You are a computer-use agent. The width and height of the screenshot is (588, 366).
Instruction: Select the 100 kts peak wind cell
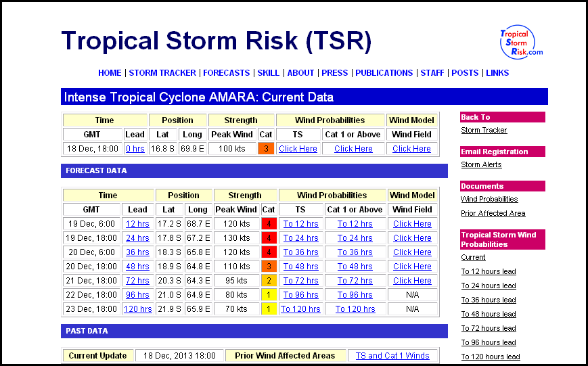coord(232,149)
